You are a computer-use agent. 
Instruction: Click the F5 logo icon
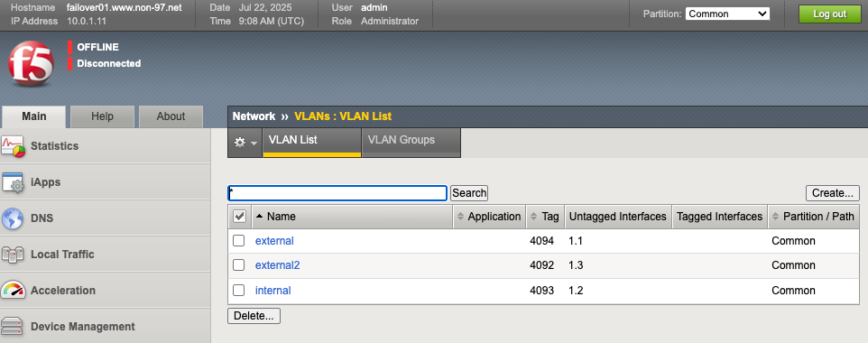(x=31, y=64)
